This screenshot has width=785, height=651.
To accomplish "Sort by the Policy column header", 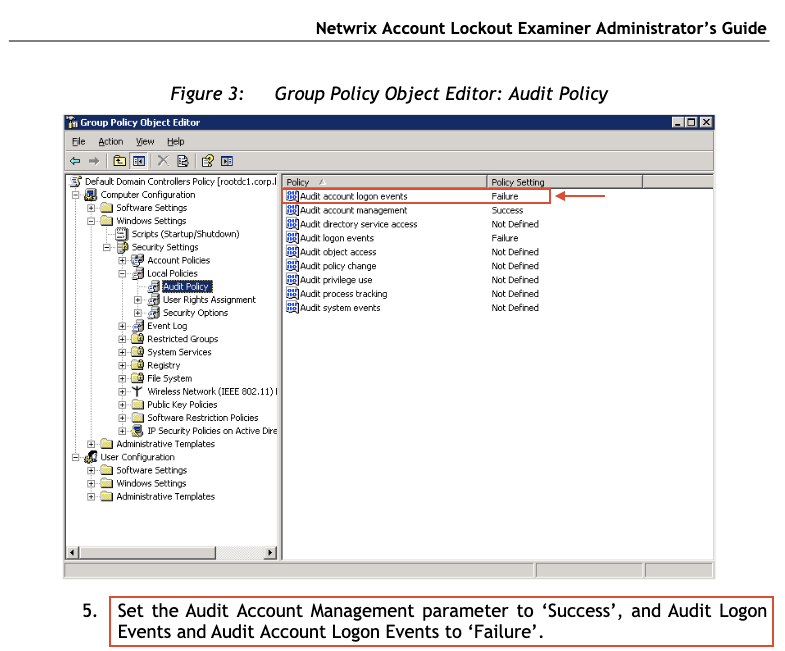I will 384,182.
